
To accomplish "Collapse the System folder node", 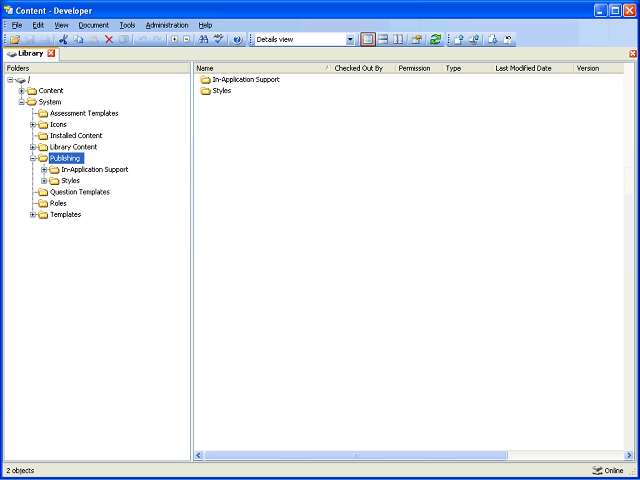I will pyautogui.click(x=22, y=102).
